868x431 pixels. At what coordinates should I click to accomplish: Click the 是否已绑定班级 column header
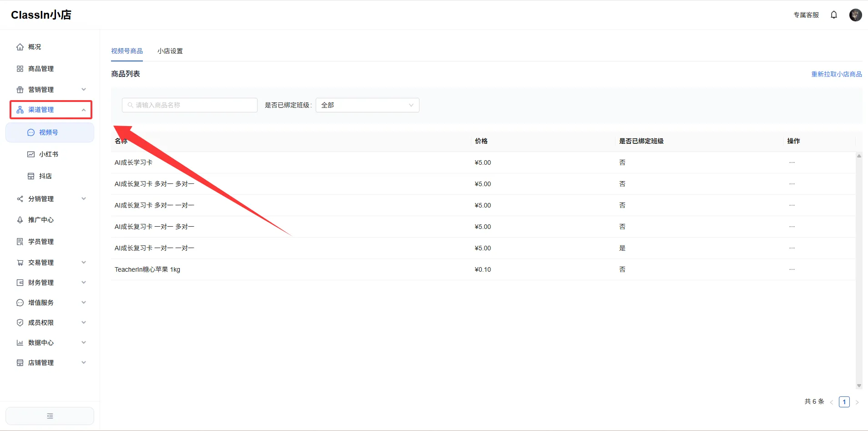(641, 141)
